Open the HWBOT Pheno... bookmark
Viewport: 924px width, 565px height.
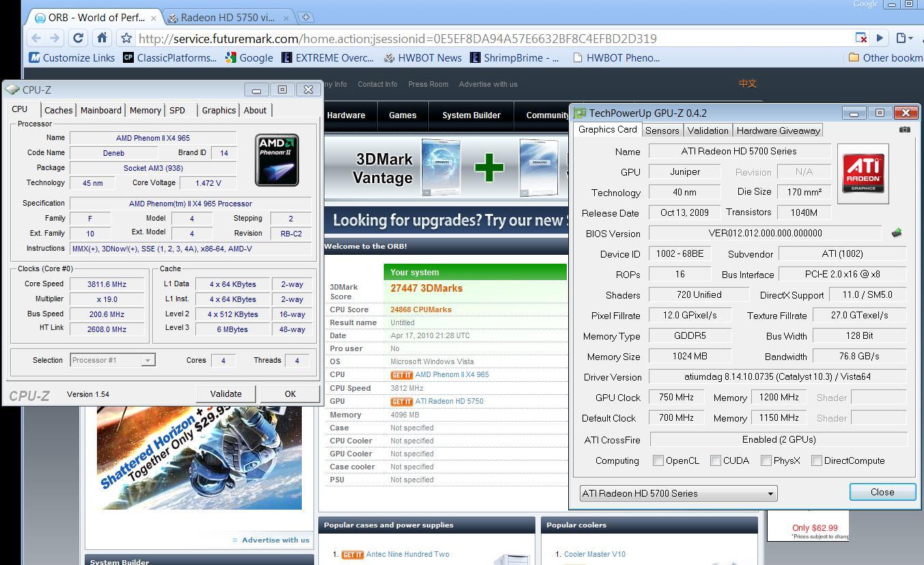[x=616, y=58]
